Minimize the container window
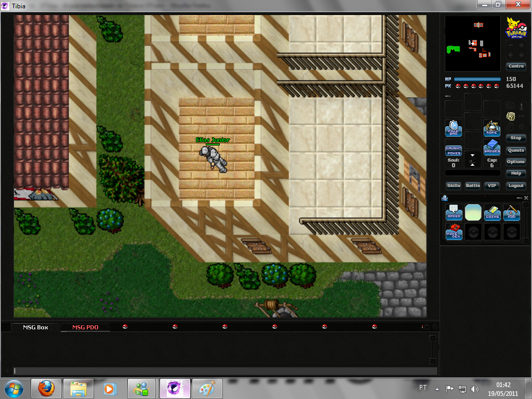532x399 pixels. [x=519, y=198]
